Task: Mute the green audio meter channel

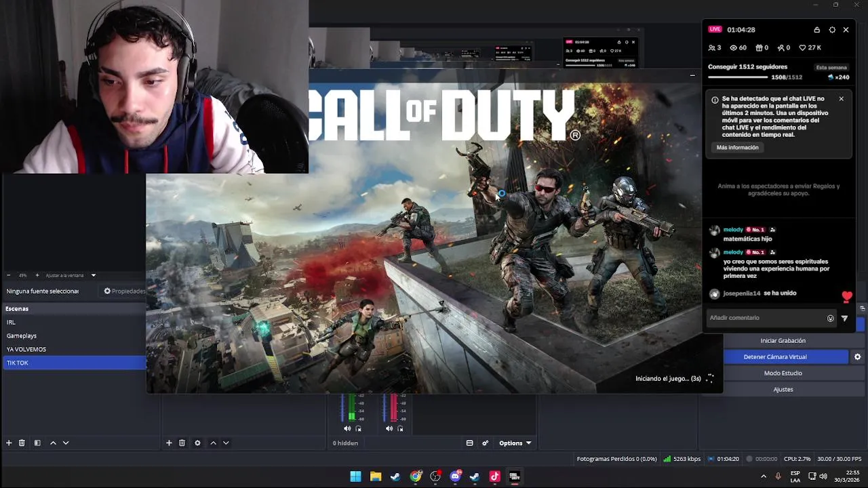Action: [x=347, y=428]
